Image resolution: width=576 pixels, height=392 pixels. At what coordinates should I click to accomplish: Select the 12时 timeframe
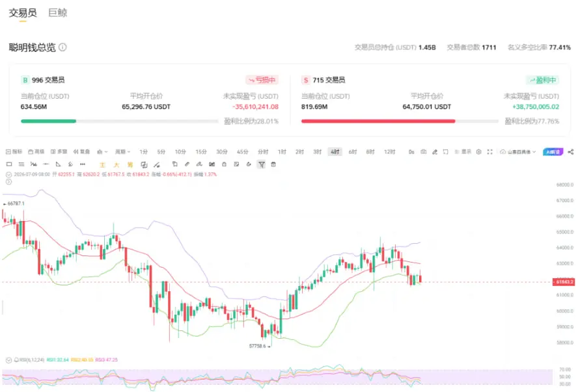[389, 151]
